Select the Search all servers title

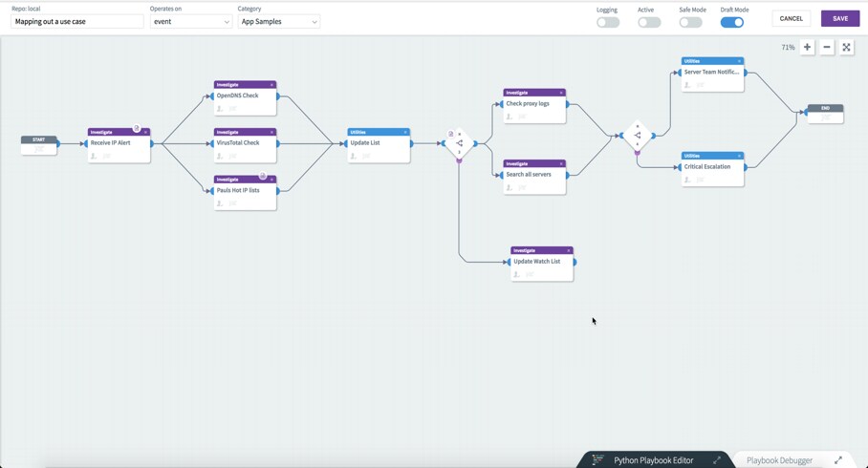coord(529,174)
